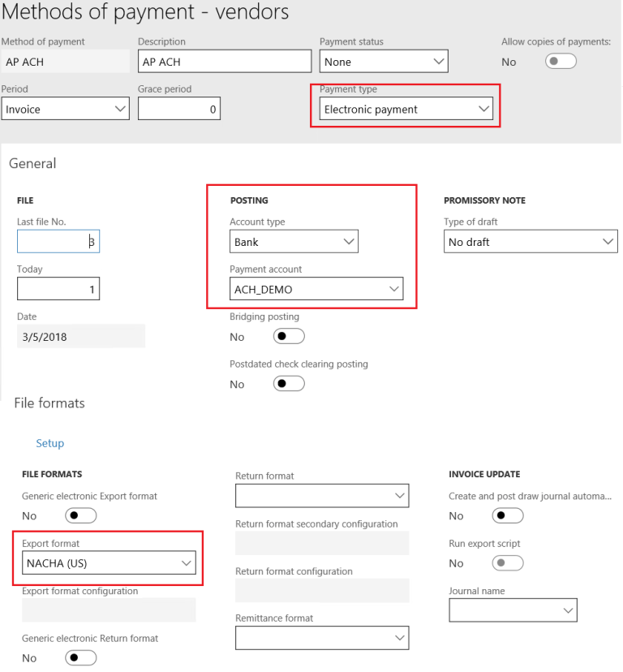The image size is (623, 672).
Task: Open Payment type dropdown
Action: [406, 109]
